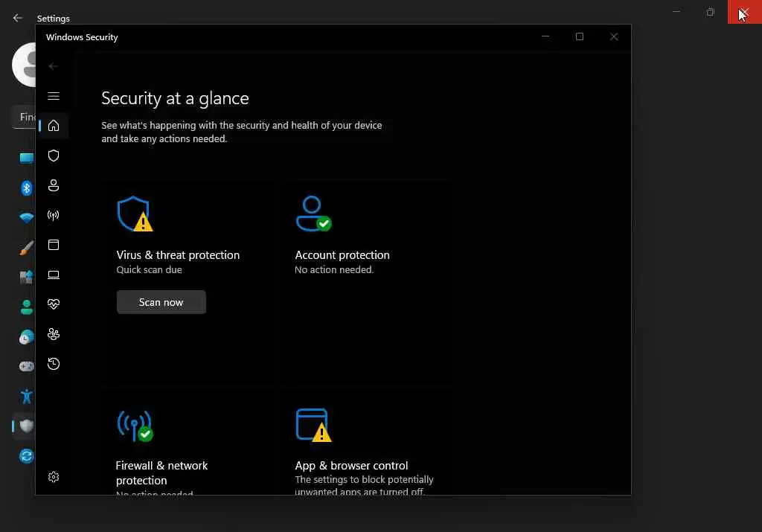Close the Settings window with red X

744,12
